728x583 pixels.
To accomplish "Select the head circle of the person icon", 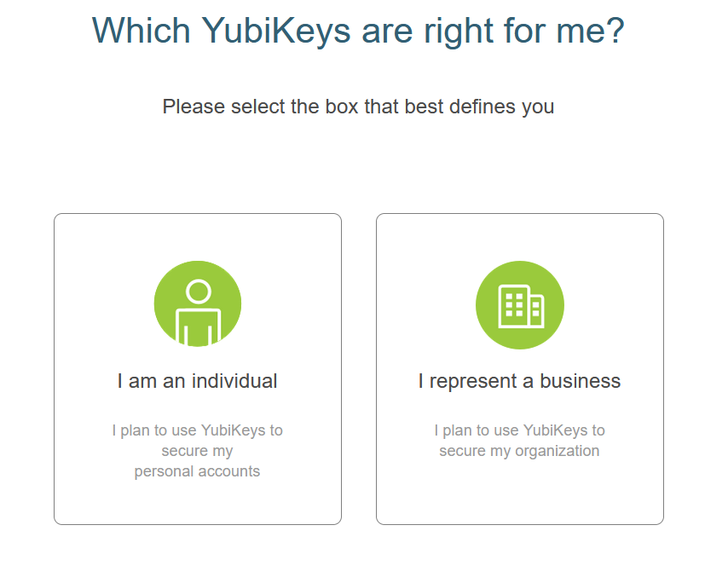I will pyautogui.click(x=199, y=291).
